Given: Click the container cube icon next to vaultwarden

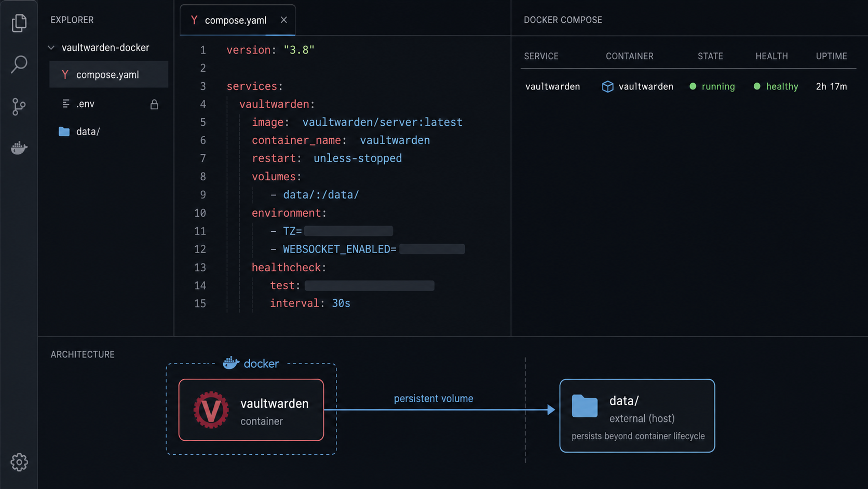Looking at the screenshot, I should pos(607,86).
